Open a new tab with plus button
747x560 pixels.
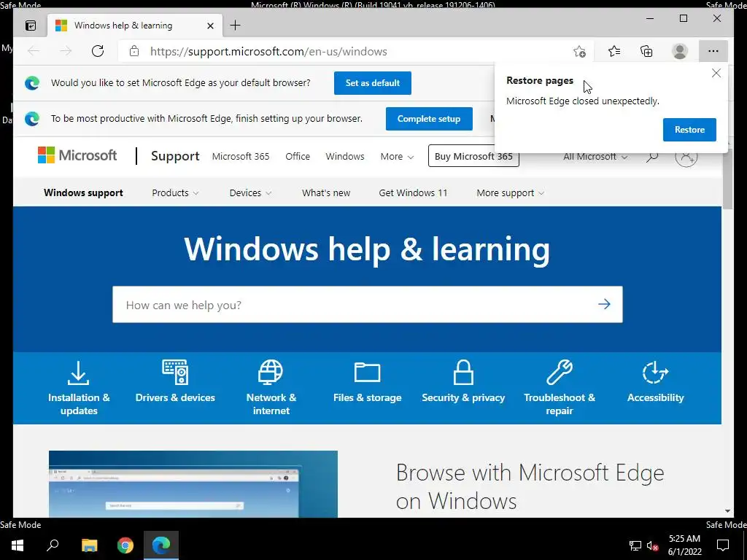coord(236,26)
